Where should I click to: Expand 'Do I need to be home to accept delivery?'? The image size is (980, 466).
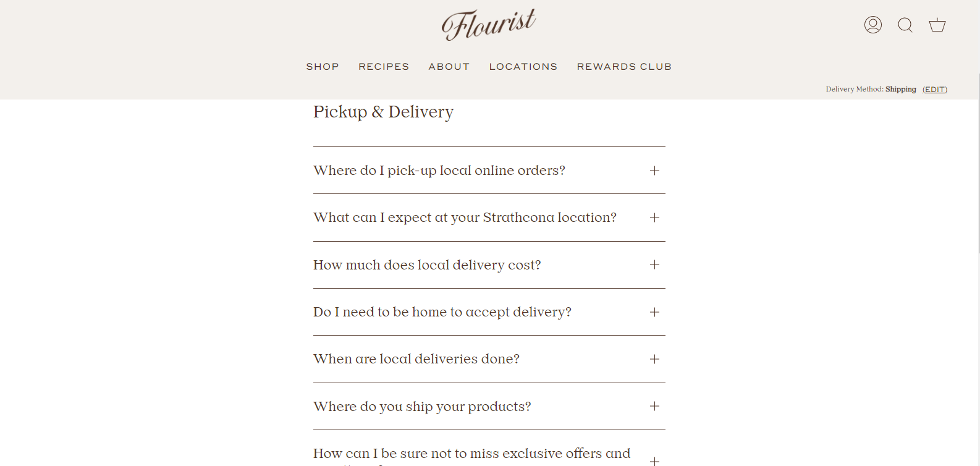click(x=654, y=312)
